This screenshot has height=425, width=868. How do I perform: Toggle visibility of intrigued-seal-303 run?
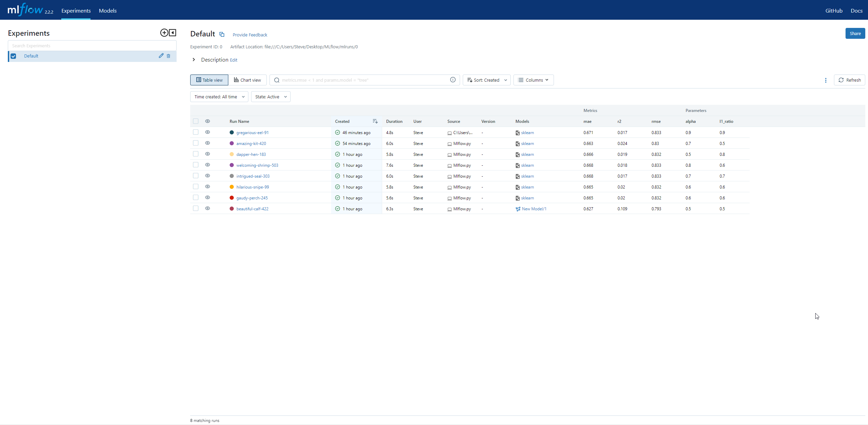[x=208, y=176]
